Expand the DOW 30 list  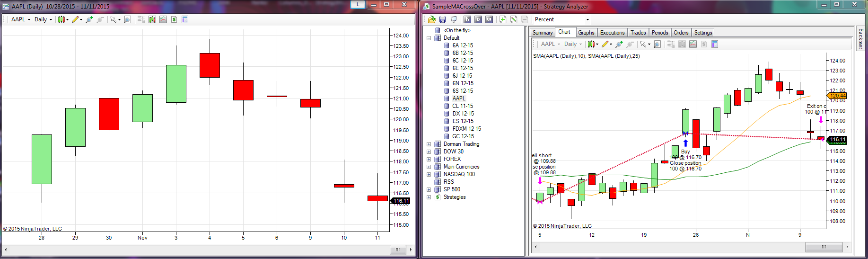(x=429, y=152)
